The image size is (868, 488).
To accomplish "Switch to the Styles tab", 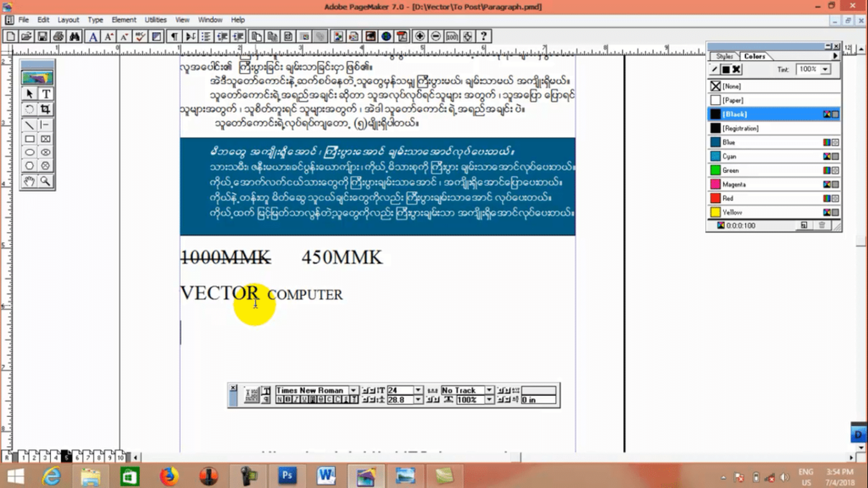I will (724, 57).
